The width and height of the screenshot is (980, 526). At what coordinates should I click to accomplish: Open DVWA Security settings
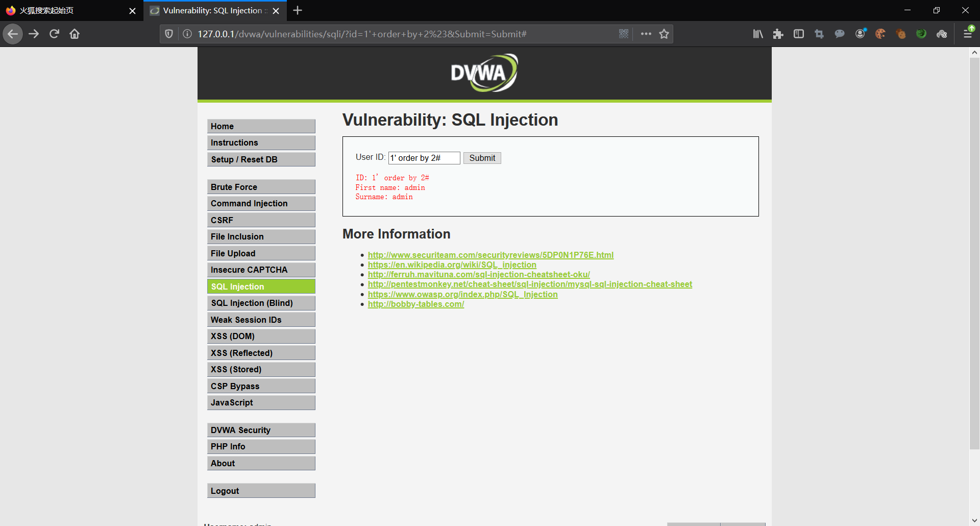pyautogui.click(x=261, y=430)
